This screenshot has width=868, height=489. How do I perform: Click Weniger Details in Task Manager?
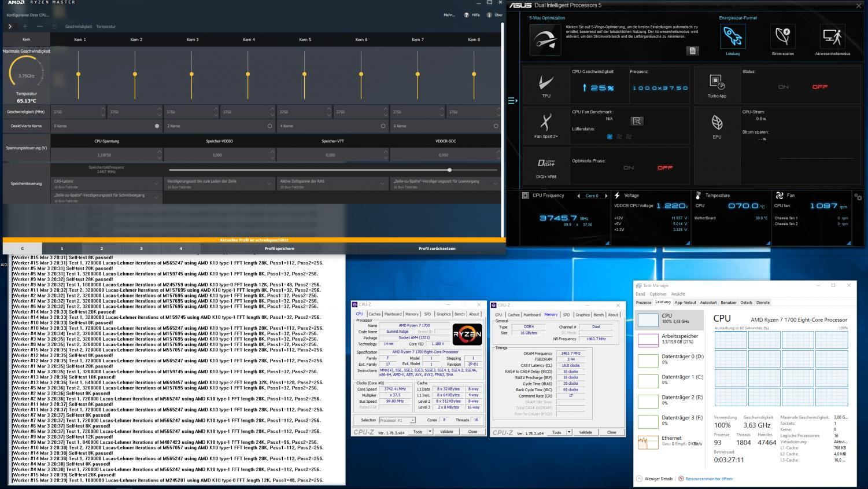point(655,479)
